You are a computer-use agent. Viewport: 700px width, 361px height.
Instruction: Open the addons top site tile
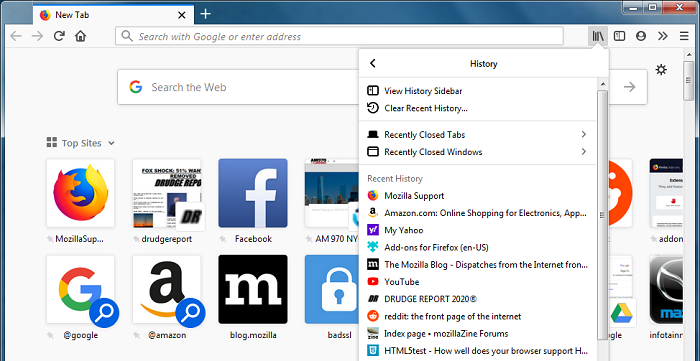coord(666,193)
